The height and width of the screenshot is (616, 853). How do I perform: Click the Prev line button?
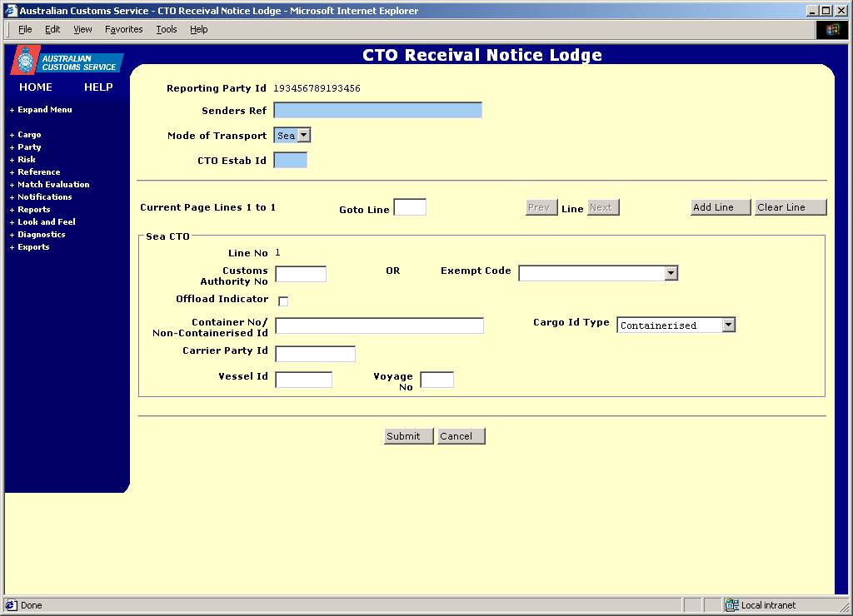click(541, 207)
